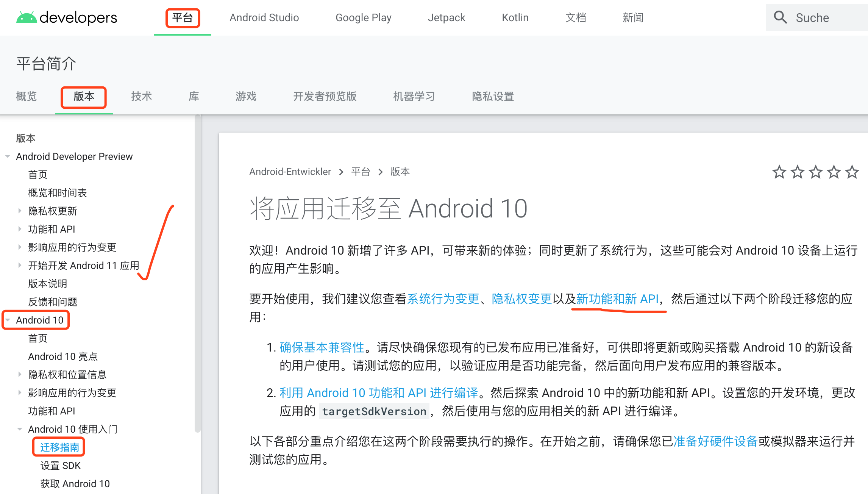Collapse Android 10 使用入门 subsection

(x=20, y=429)
